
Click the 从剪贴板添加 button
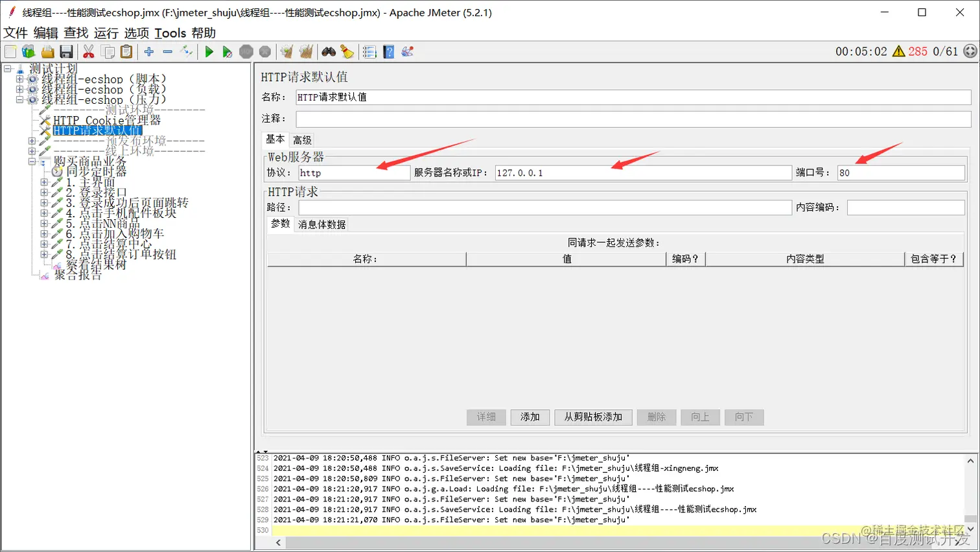pyautogui.click(x=593, y=417)
